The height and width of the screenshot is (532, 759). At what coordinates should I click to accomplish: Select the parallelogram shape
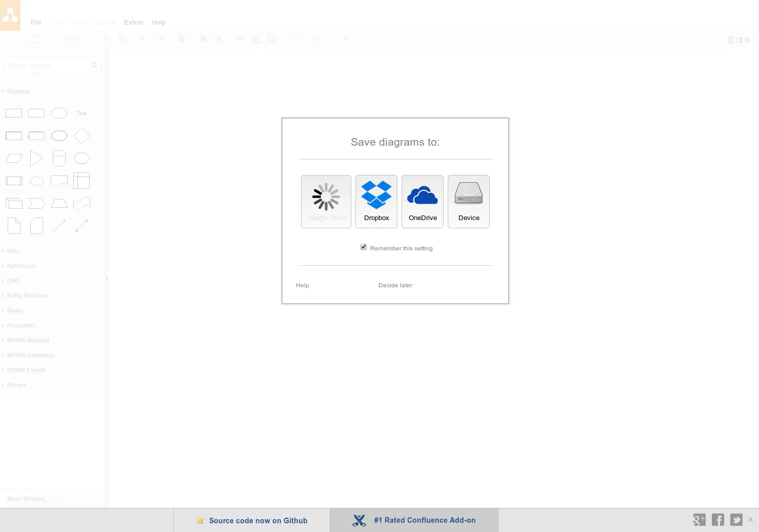click(x=14, y=159)
